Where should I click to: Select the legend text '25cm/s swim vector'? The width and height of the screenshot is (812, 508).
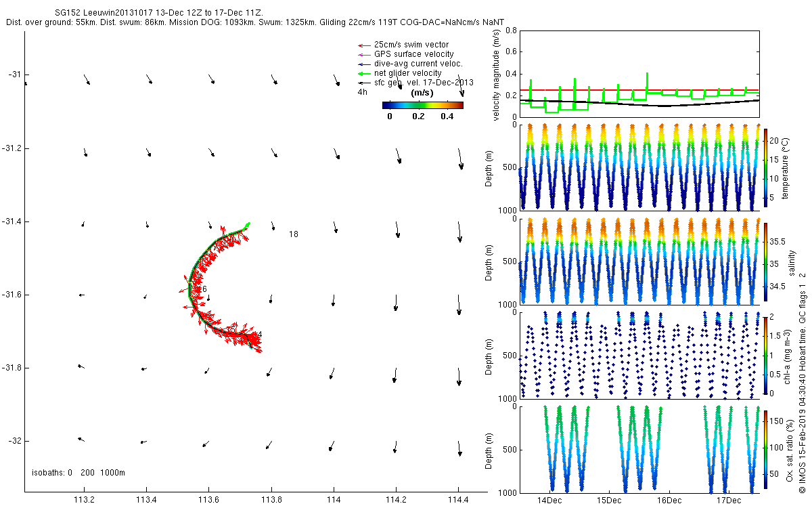click(411, 45)
